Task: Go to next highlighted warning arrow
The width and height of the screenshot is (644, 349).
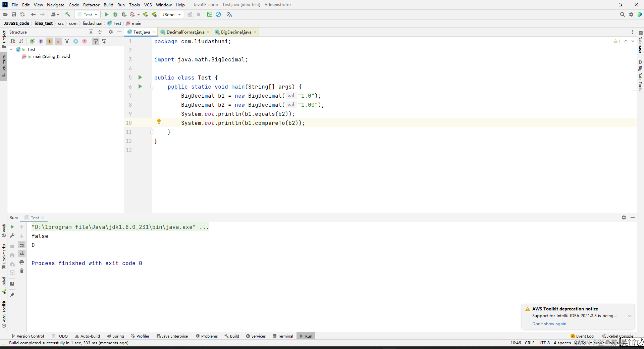Action: pyautogui.click(x=633, y=41)
